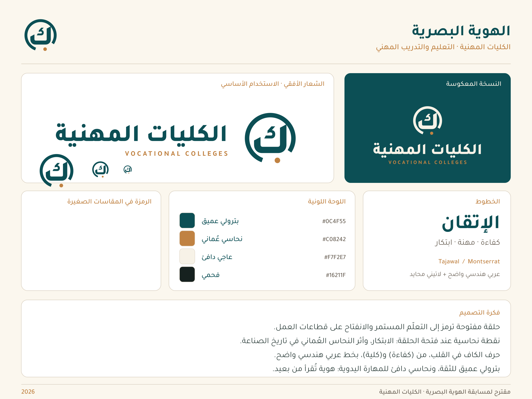Click the logo mark in the page header
The image size is (532, 399).
[41, 35]
